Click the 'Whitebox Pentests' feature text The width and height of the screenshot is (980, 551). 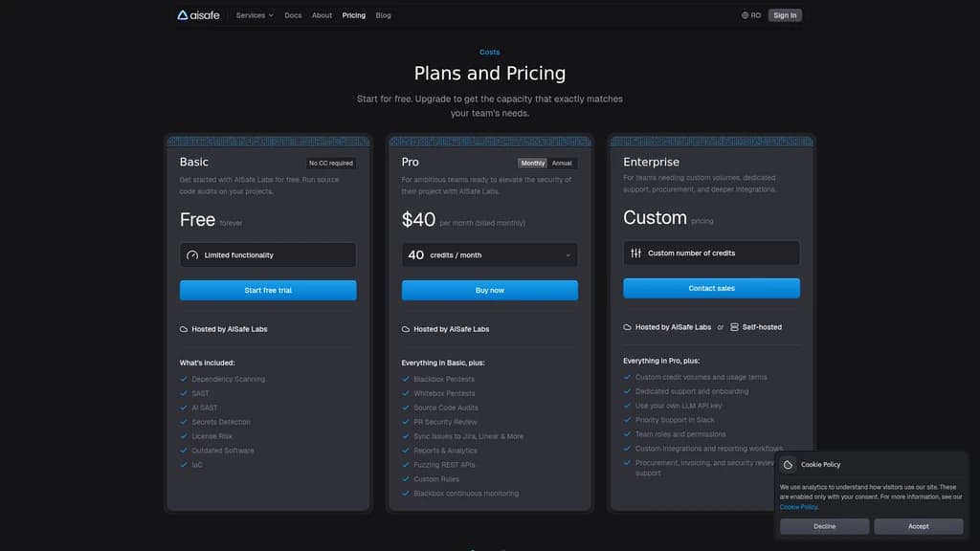(x=444, y=393)
